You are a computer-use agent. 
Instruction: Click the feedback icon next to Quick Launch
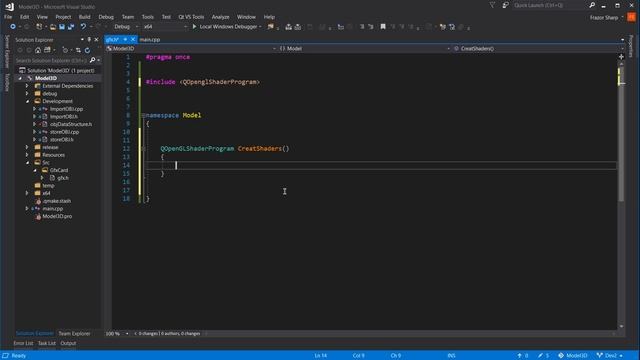[x=505, y=5]
